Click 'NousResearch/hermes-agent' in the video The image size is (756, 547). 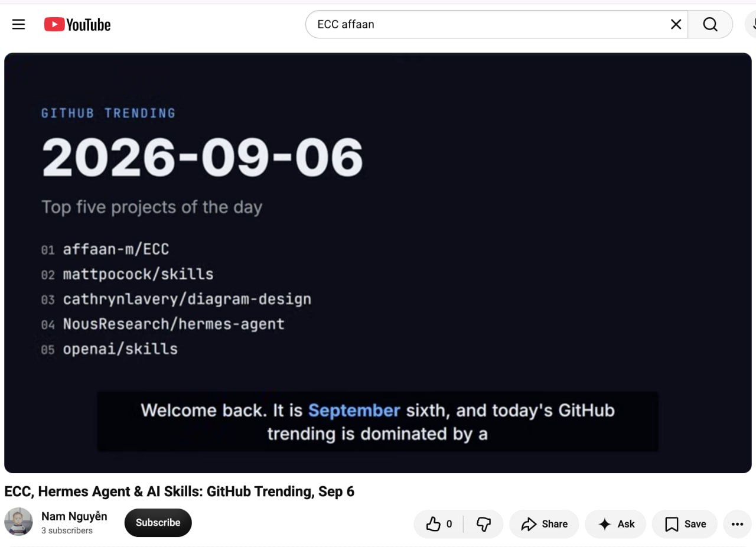tap(174, 324)
